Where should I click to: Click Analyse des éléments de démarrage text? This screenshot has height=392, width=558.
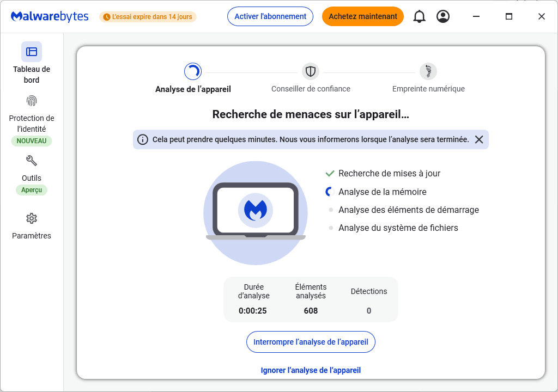click(409, 210)
